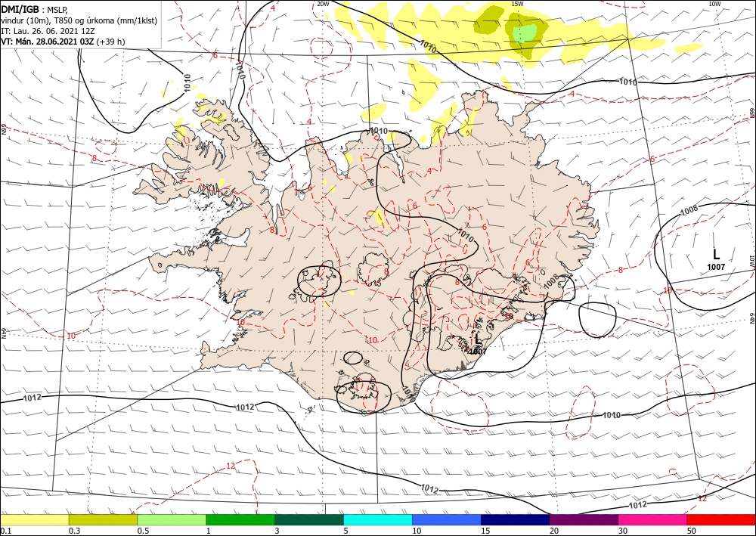Pick the cyan 5–10 legend swatch
The height and width of the screenshot is (536, 756).
coord(378,519)
